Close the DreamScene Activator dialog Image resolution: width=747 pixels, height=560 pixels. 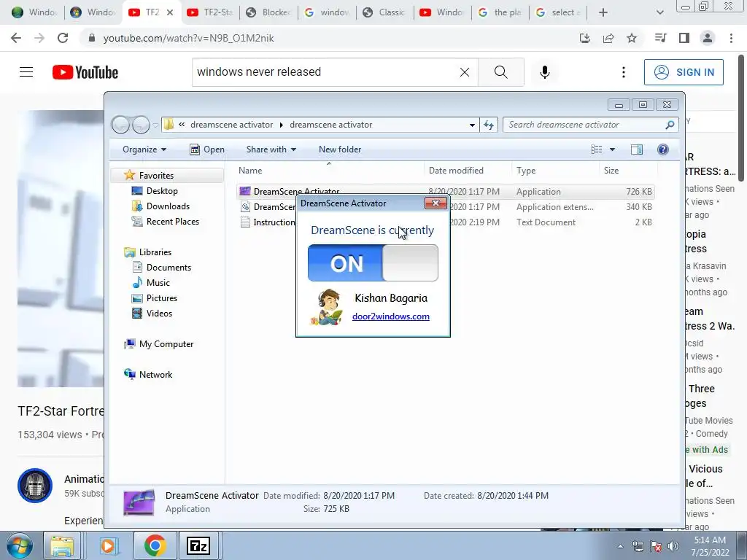coord(436,203)
